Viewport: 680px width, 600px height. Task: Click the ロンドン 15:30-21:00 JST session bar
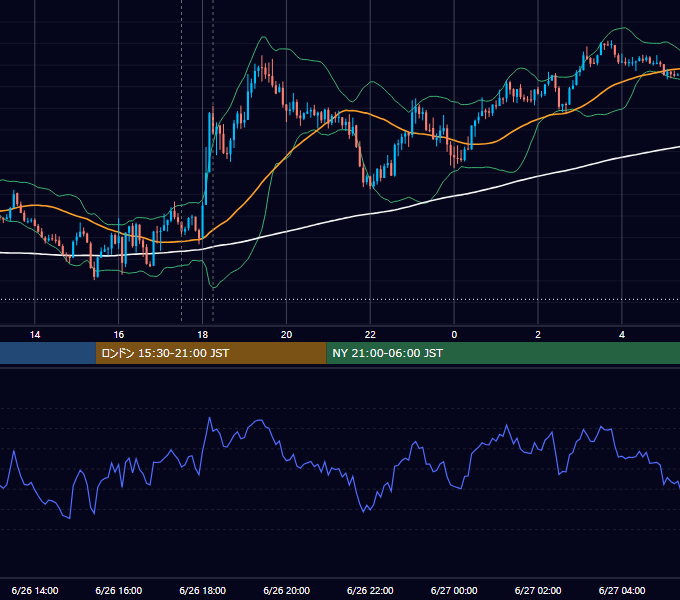click(x=211, y=353)
